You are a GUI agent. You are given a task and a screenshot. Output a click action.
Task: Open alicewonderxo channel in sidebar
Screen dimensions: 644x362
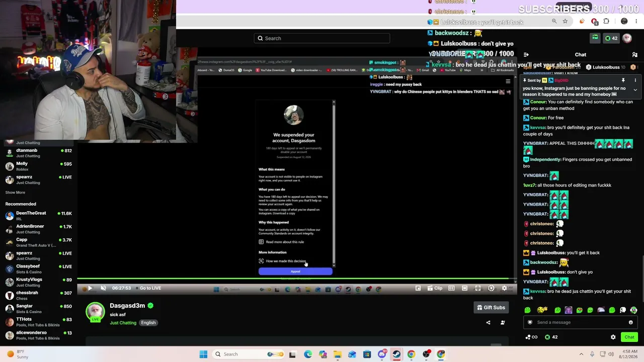coord(38,335)
